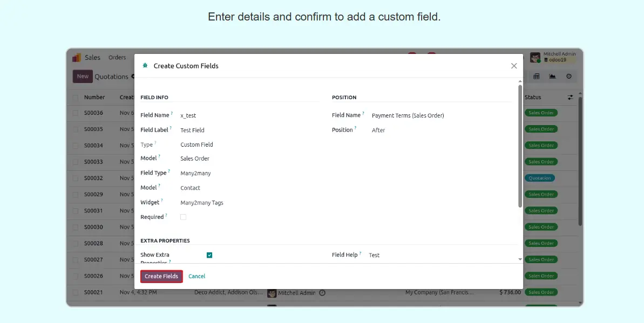This screenshot has height=323, width=644.
Task: Click Mitchell Admin user avatar
Action: coord(535,57)
